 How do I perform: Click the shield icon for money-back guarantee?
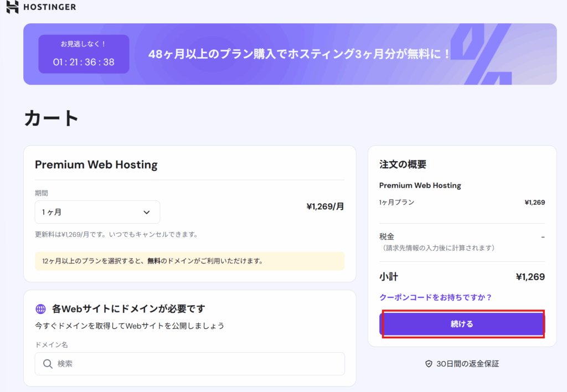click(429, 364)
